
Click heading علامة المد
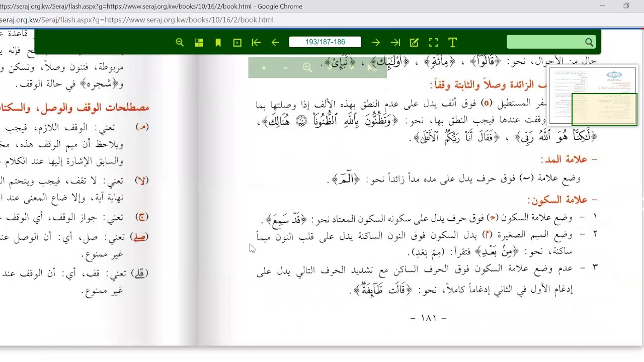(x=569, y=159)
